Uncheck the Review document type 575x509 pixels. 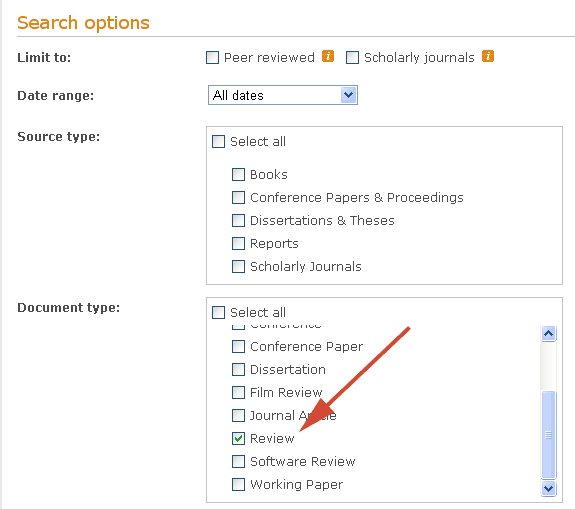point(238,438)
